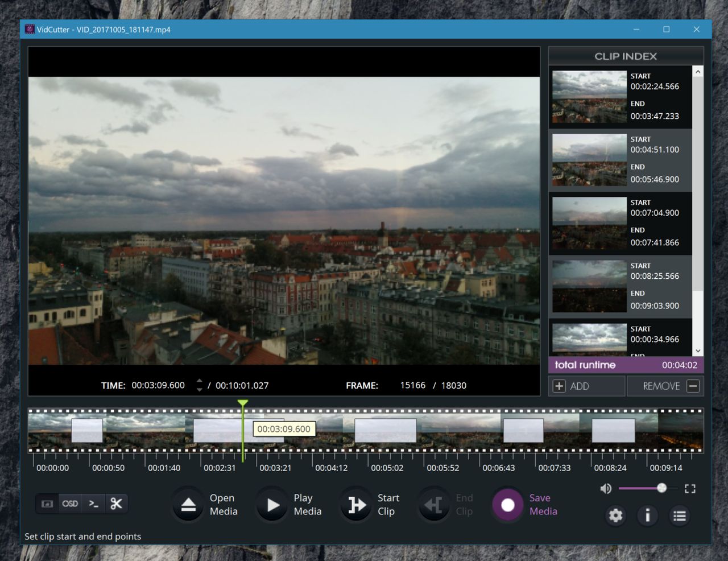This screenshot has height=561, width=728.
Task: Toggle the scissors SmartCut button
Action: click(x=116, y=504)
